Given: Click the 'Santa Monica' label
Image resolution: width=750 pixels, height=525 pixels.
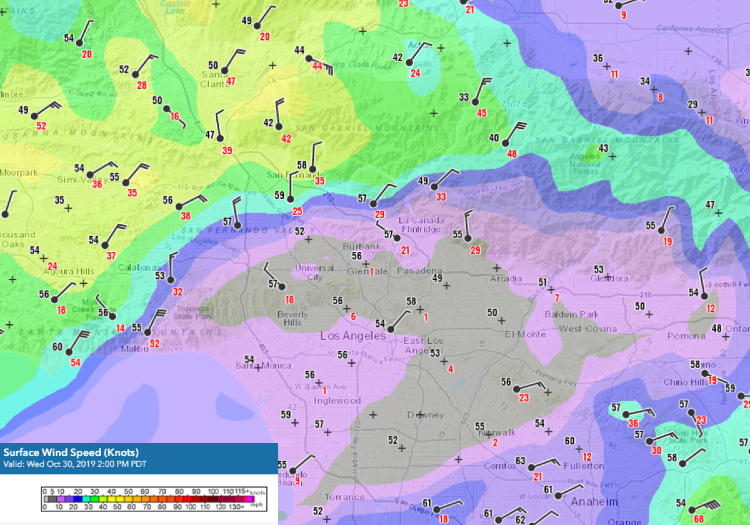Looking at the screenshot, I should pos(263,366).
